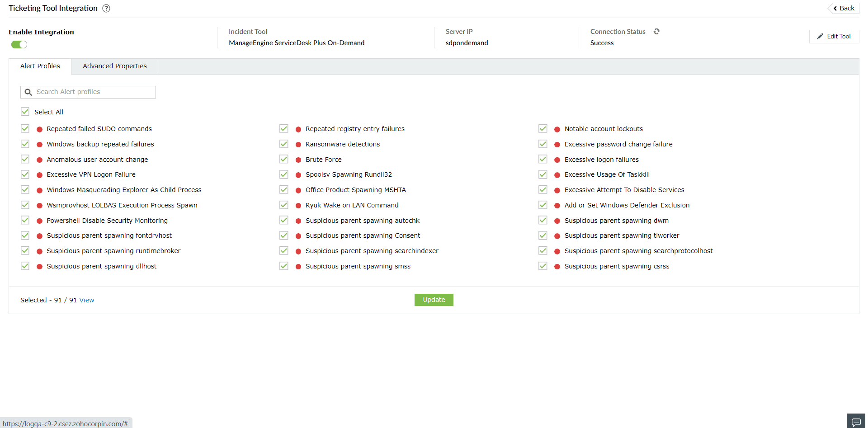868x428 pixels.
Task: Click the back chevron icon on Back button
Action: click(834, 8)
